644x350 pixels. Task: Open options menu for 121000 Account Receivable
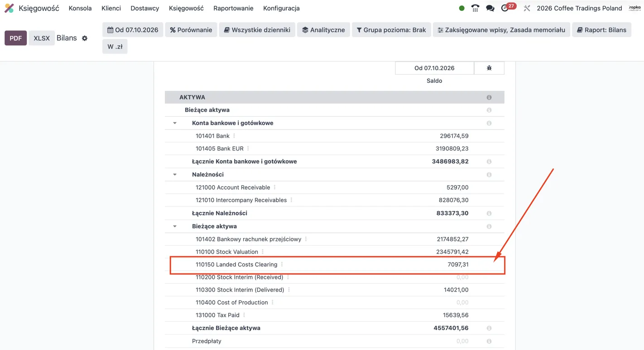click(x=274, y=187)
